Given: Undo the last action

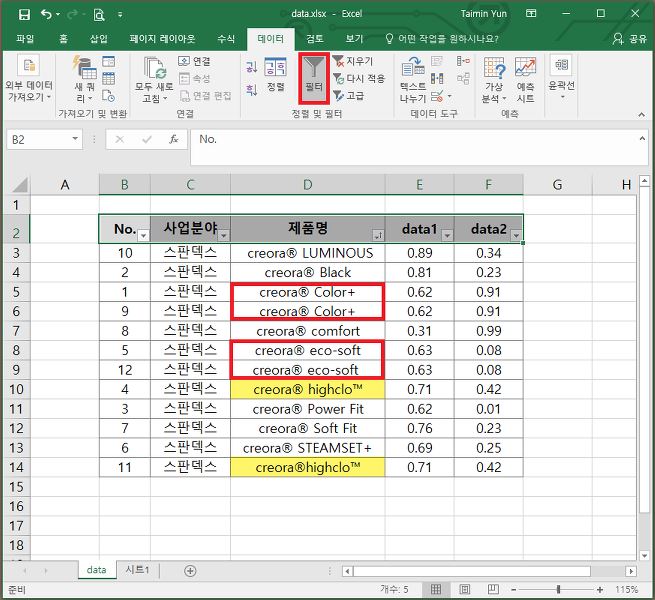Looking at the screenshot, I should 46,15.
